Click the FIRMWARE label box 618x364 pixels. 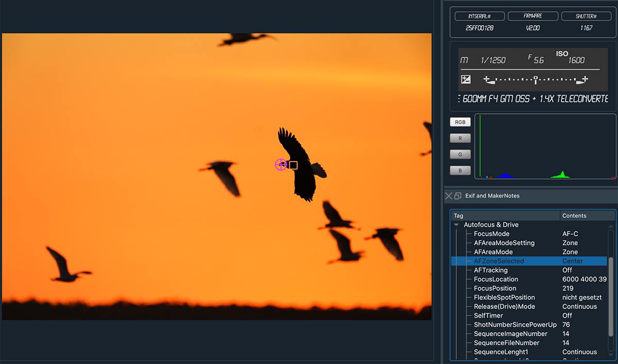(x=533, y=16)
